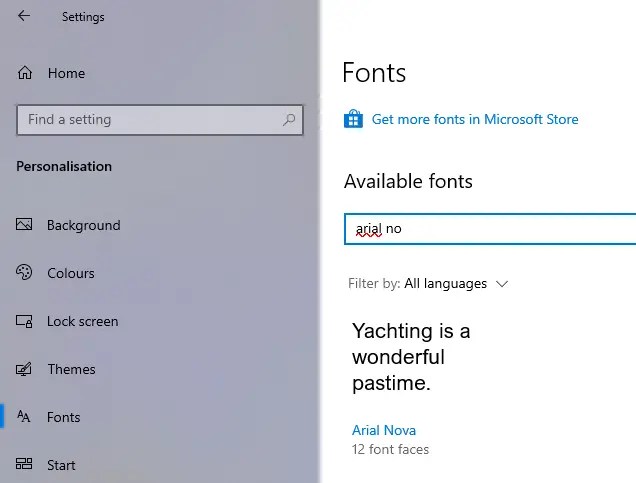Screen dimensions: 636x483
Task: Select Lock screen in sidebar
Action: pos(82,321)
